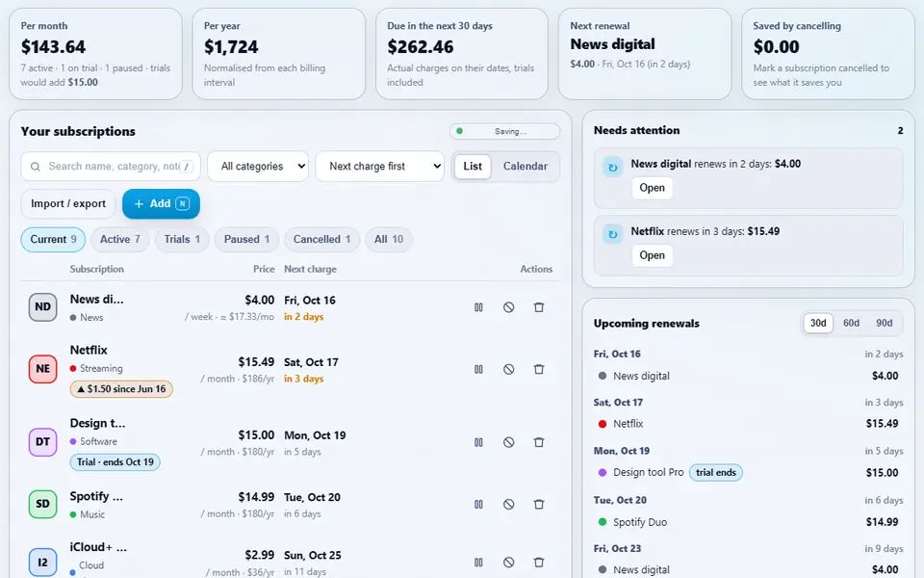Click the Subscription column header
924x578 pixels.
coord(96,269)
